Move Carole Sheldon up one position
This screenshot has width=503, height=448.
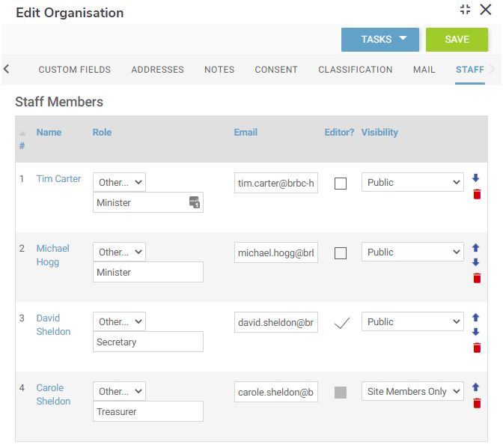(476, 387)
